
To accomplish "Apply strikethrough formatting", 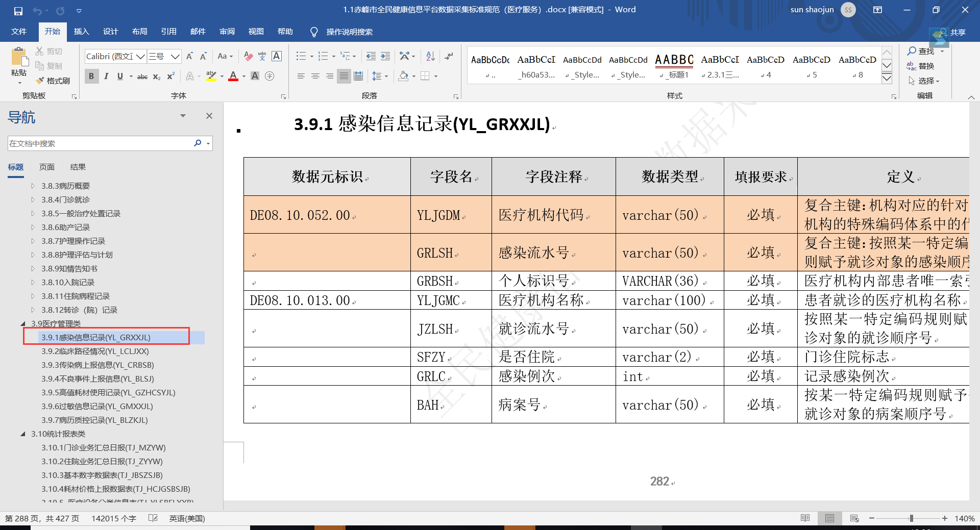I will coord(142,77).
